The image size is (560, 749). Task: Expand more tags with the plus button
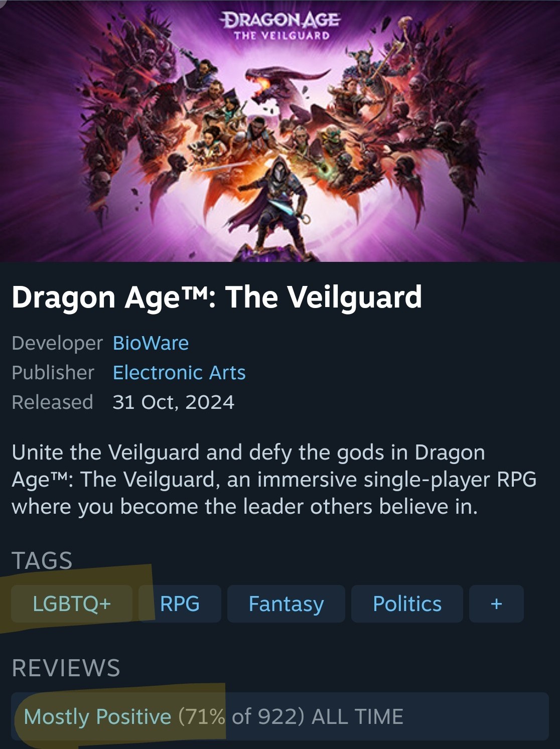496,604
